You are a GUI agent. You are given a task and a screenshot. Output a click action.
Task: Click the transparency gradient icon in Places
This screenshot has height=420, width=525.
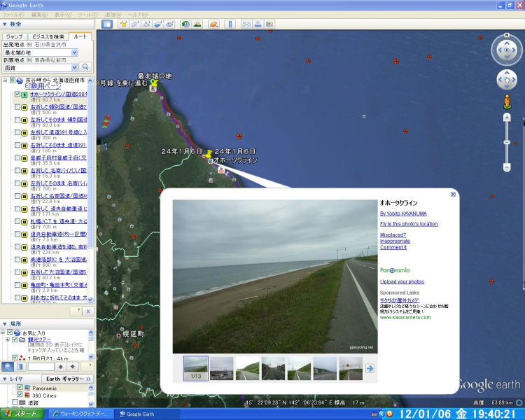pyautogui.click(x=20, y=366)
